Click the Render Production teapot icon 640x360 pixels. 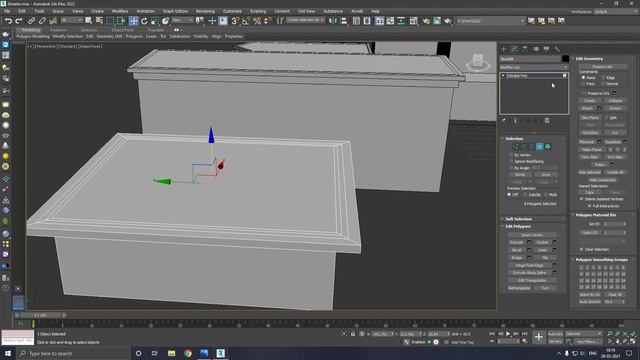coord(448,21)
